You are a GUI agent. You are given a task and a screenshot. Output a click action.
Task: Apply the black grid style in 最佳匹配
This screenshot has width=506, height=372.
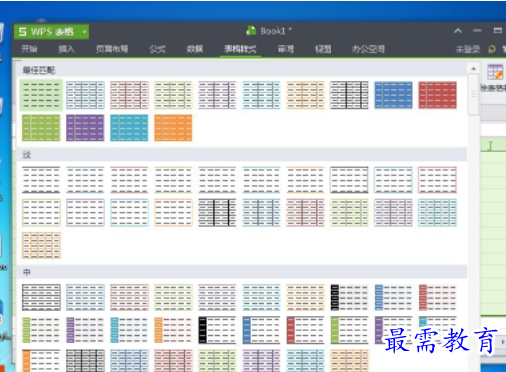tap(349, 95)
